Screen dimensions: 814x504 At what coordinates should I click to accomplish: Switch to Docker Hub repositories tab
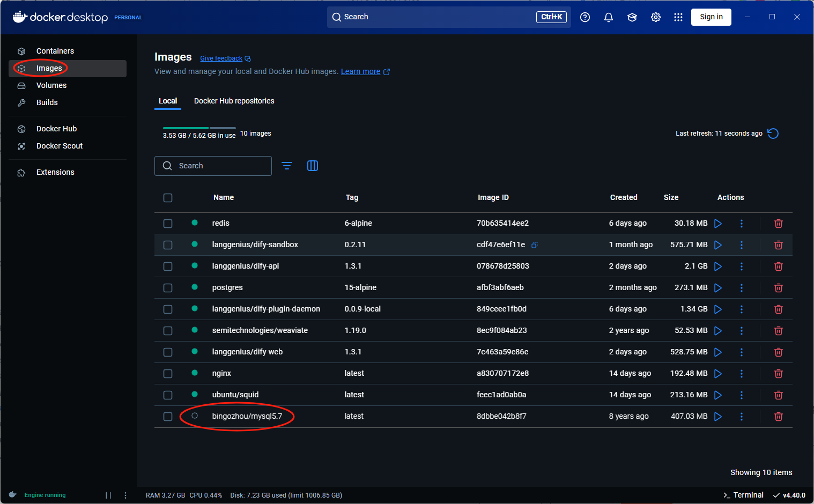click(x=234, y=101)
